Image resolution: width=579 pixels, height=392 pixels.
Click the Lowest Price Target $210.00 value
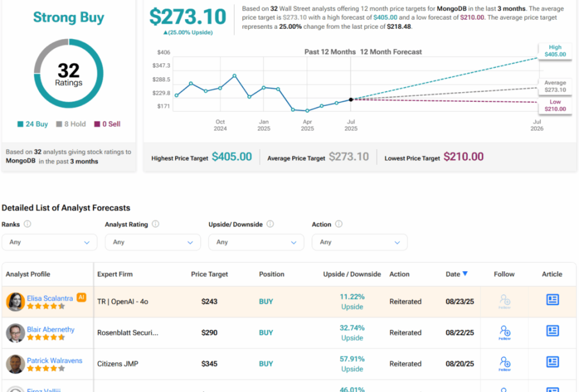[x=463, y=157]
